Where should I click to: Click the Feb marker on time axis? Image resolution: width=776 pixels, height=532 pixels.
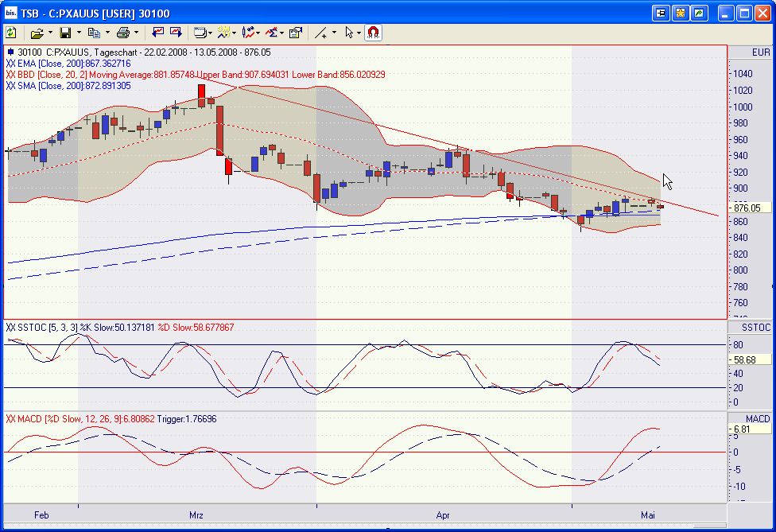(41, 515)
